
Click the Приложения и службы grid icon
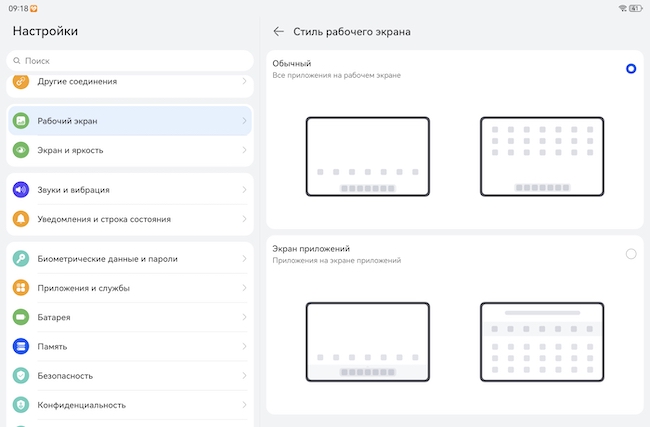coord(21,288)
